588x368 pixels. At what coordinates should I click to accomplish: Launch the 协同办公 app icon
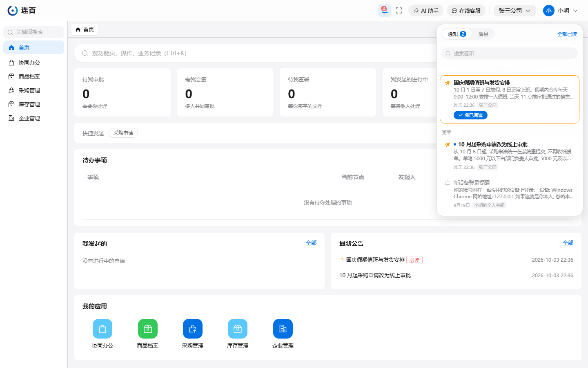[102, 329]
